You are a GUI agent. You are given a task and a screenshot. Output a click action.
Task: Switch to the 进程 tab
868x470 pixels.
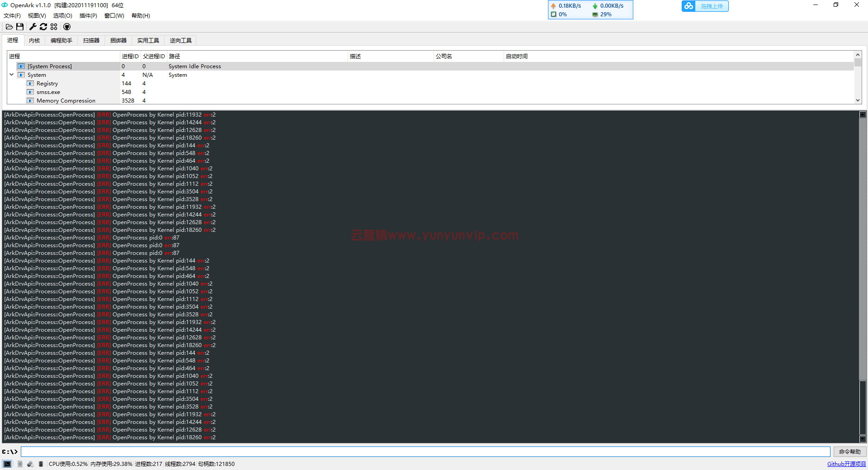point(13,40)
